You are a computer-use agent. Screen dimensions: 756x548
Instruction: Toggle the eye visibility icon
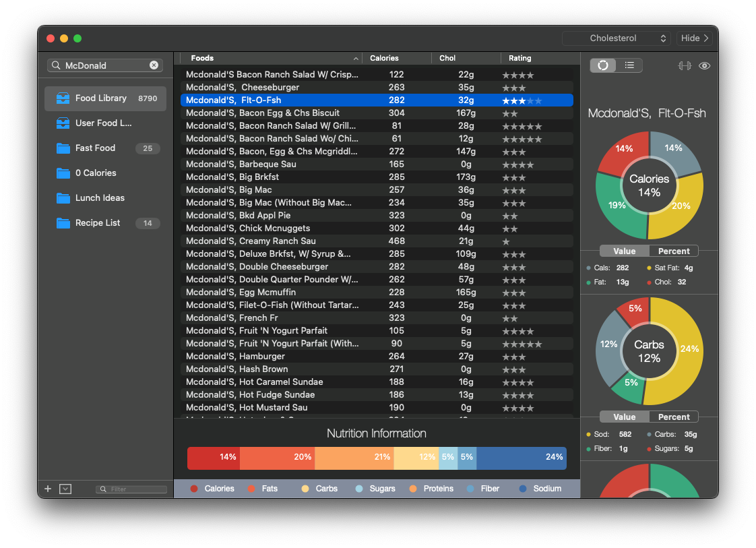click(705, 65)
